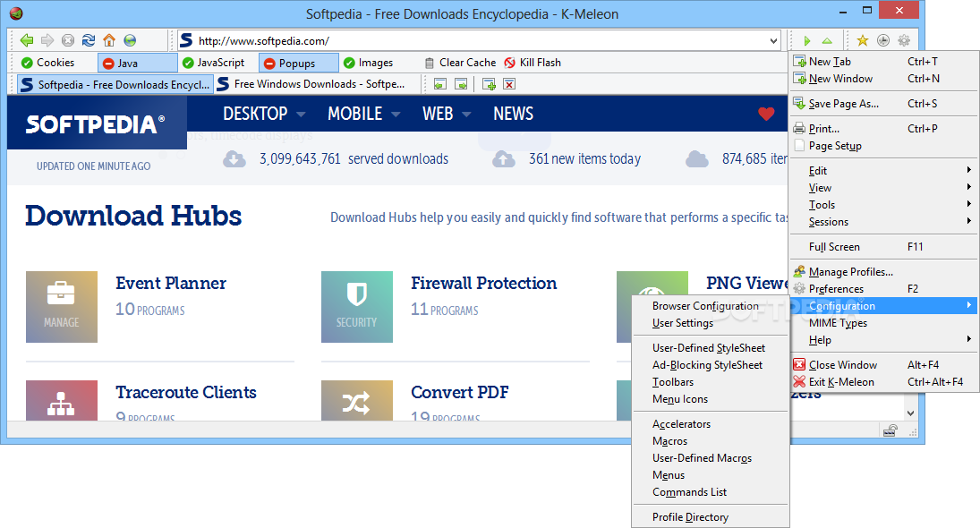
Task: Go to Home page icon
Action: [109, 40]
